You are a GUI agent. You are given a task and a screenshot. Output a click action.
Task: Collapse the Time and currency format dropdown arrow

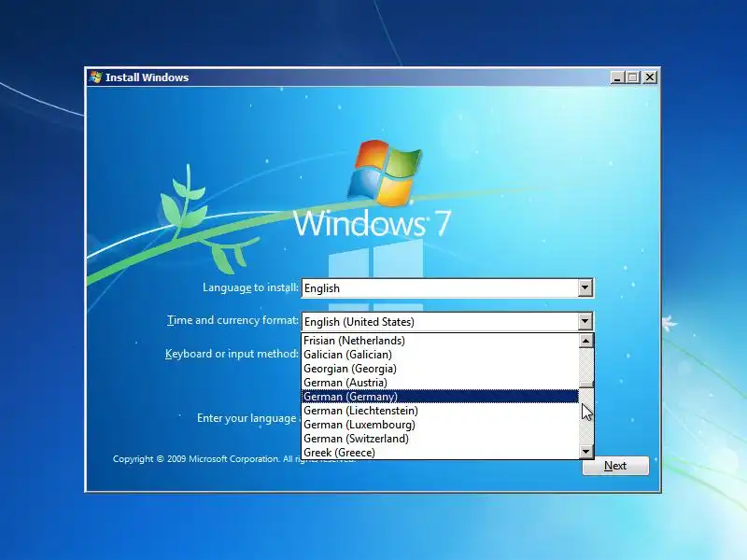click(x=585, y=321)
